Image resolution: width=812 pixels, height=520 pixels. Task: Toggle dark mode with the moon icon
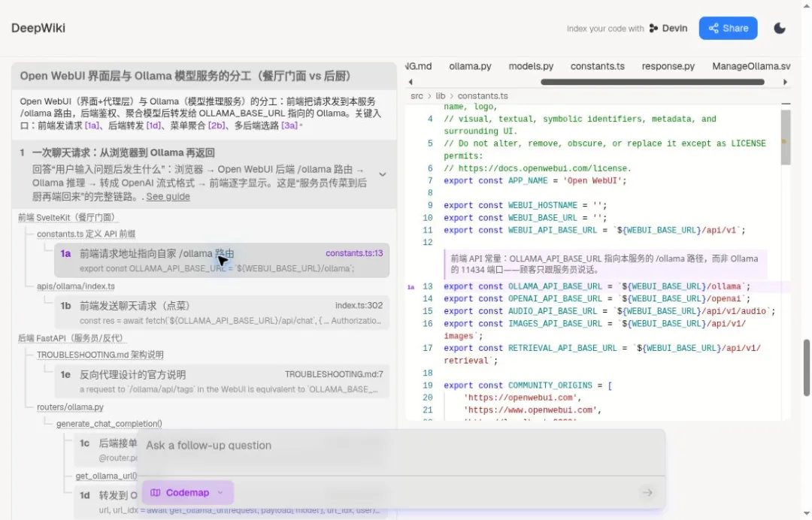pyautogui.click(x=780, y=29)
